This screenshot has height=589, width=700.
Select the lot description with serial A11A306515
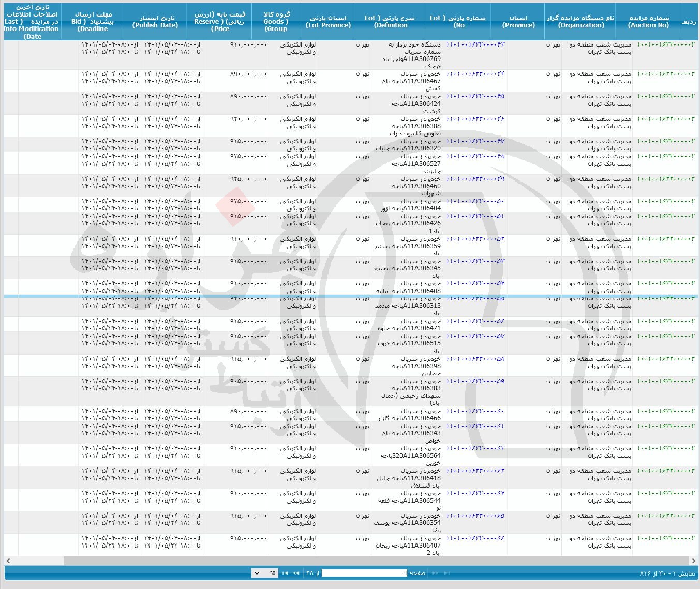[x=409, y=344]
